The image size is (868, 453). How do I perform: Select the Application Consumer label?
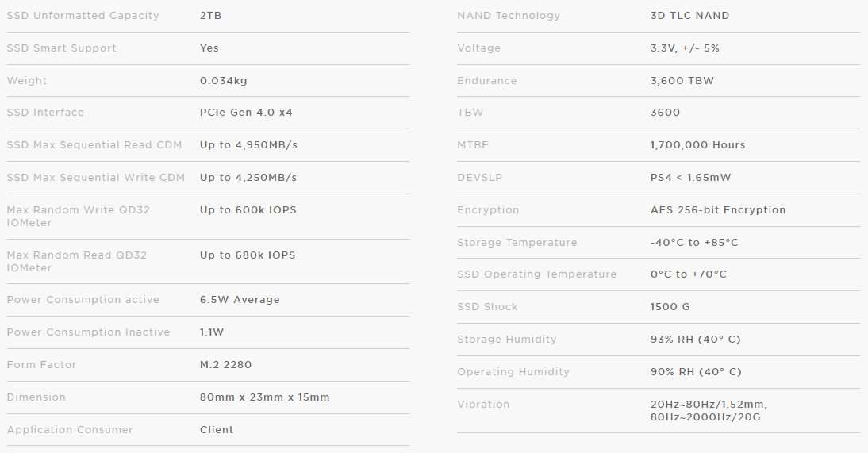(x=70, y=430)
